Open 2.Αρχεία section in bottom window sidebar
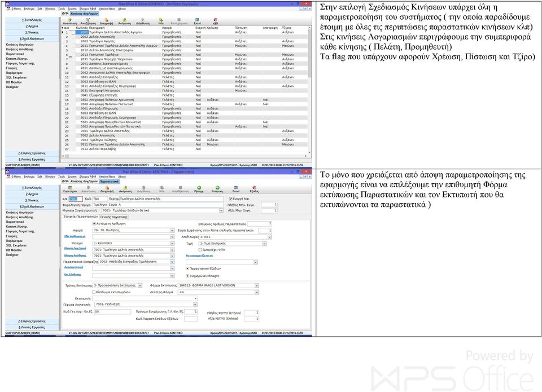 tap(32, 194)
